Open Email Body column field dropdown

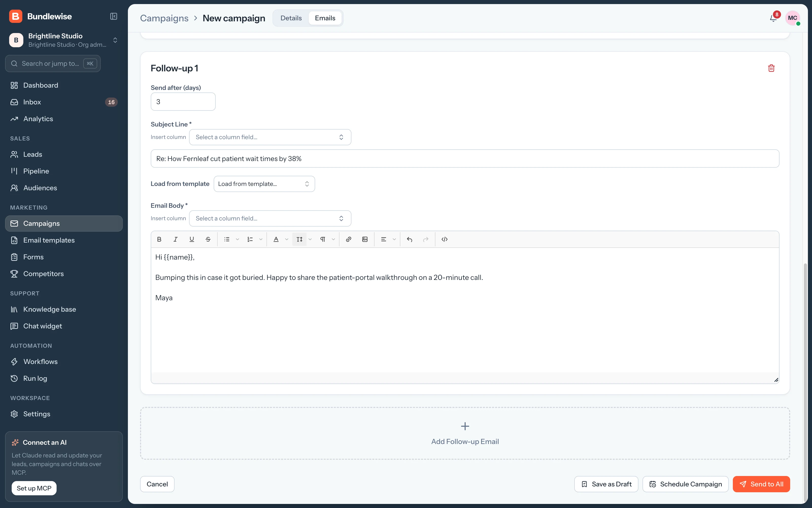[270, 218]
